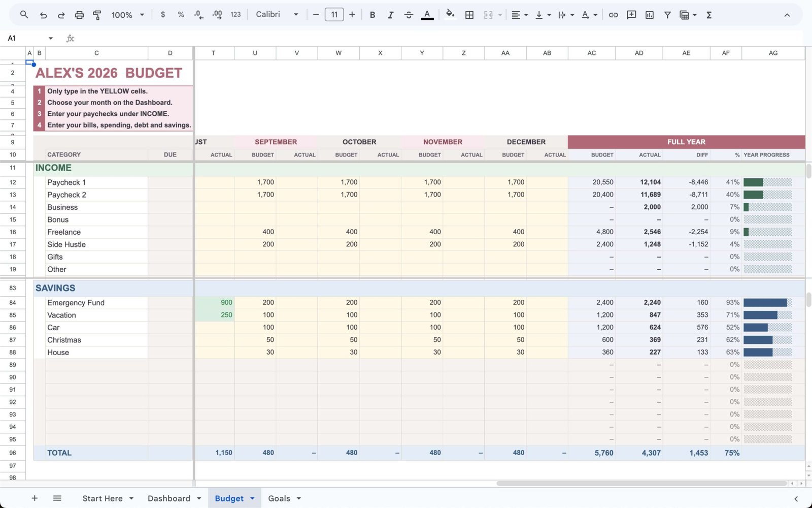Open horizontal align dropdown
The image size is (812, 508).
pos(519,15)
